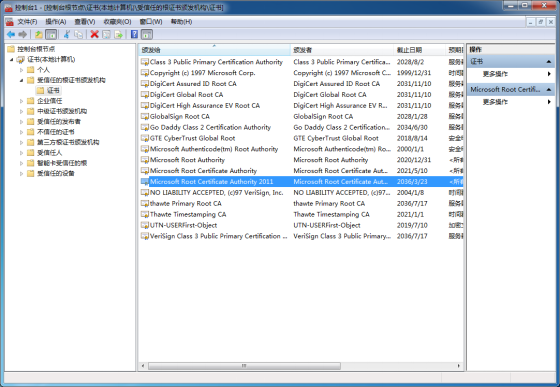The height and width of the screenshot is (387, 560).
Task: Open the 窗口(W) menu
Action: pos(151,22)
